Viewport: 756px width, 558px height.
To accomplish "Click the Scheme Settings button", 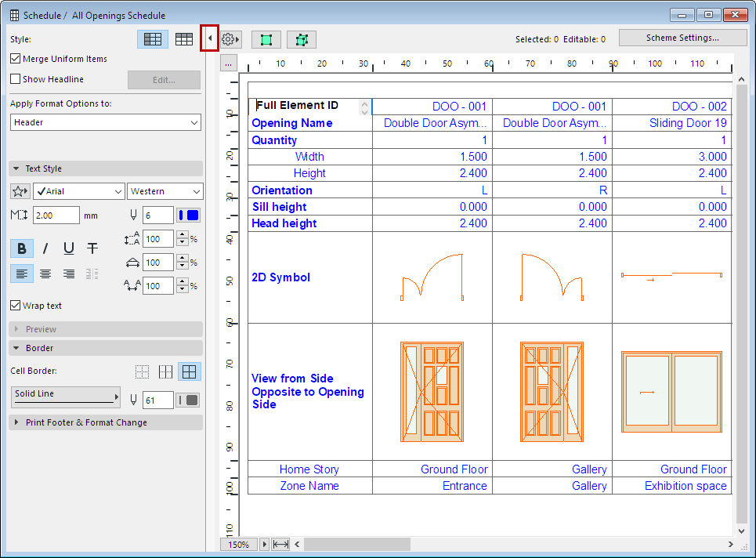I will tap(682, 38).
